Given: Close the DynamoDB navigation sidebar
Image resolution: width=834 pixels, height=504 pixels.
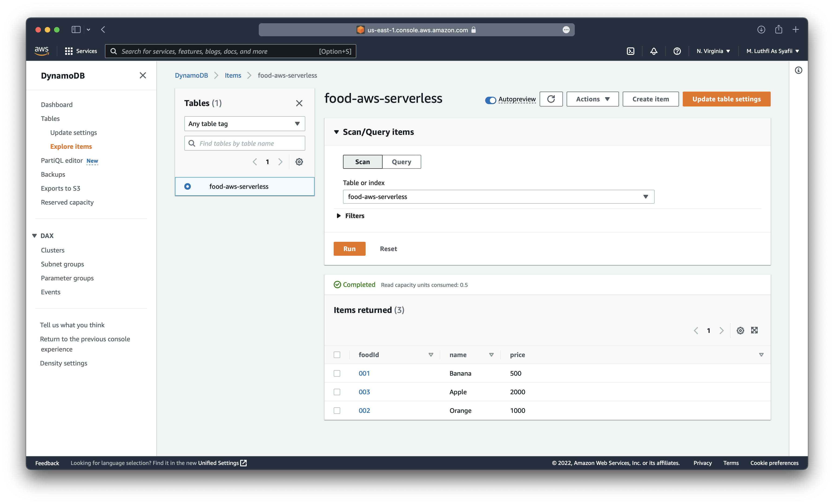Looking at the screenshot, I should click(143, 75).
